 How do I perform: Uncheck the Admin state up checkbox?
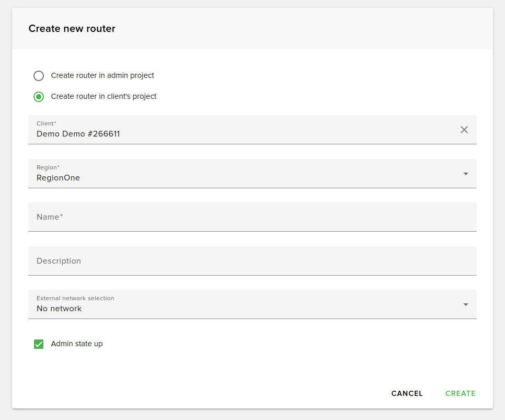[39, 344]
